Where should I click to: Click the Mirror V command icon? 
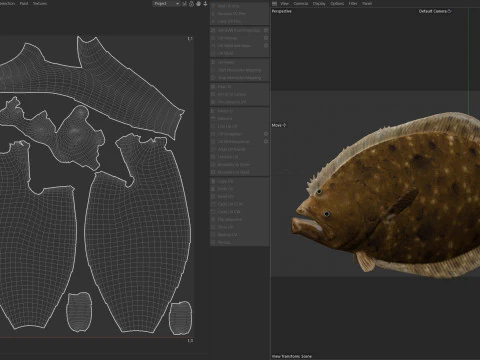(213, 118)
